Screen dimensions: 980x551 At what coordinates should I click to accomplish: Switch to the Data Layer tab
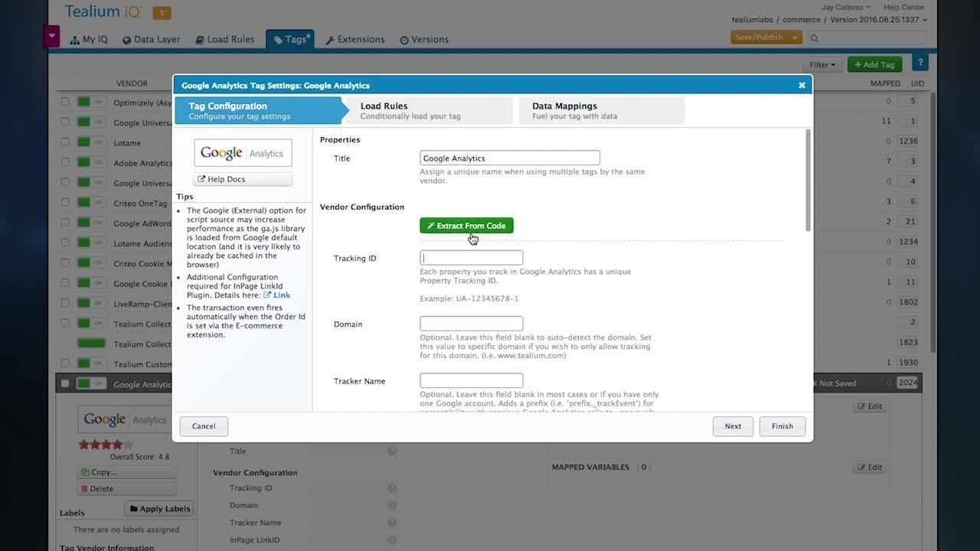pos(151,39)
